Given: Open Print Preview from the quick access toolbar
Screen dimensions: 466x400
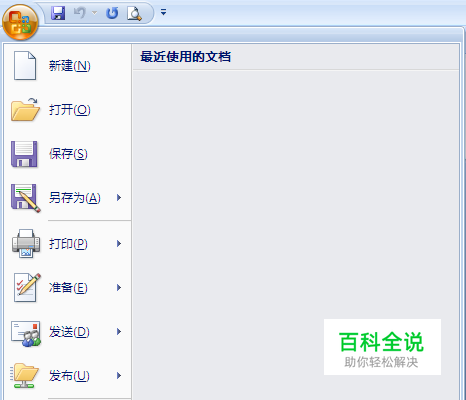Looking at the screenshot, I should 134,13.
